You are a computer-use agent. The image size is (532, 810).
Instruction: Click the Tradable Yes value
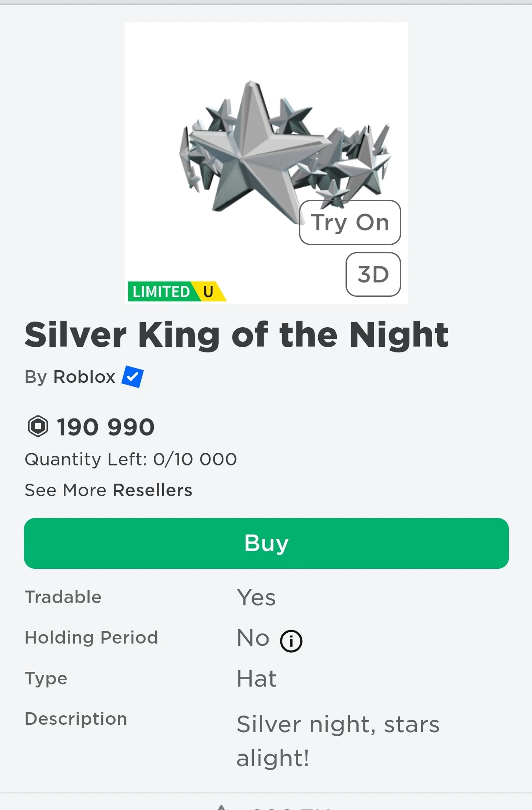click(256, 597)
